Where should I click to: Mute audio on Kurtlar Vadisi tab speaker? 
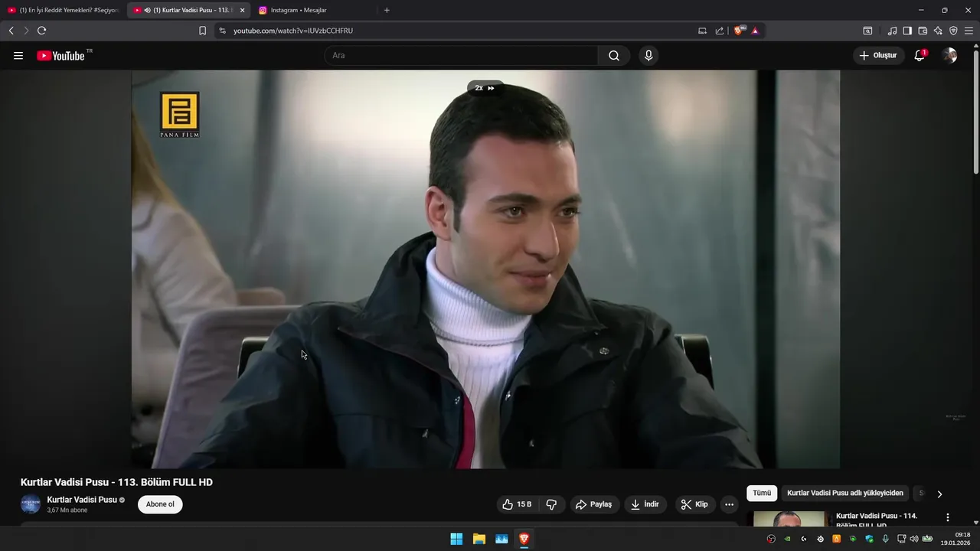(x=147, y=10)
